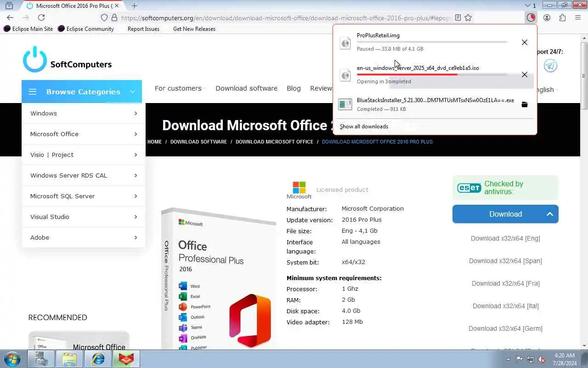Click Download x32/x64 [Ital] link

tap(505, 306)
